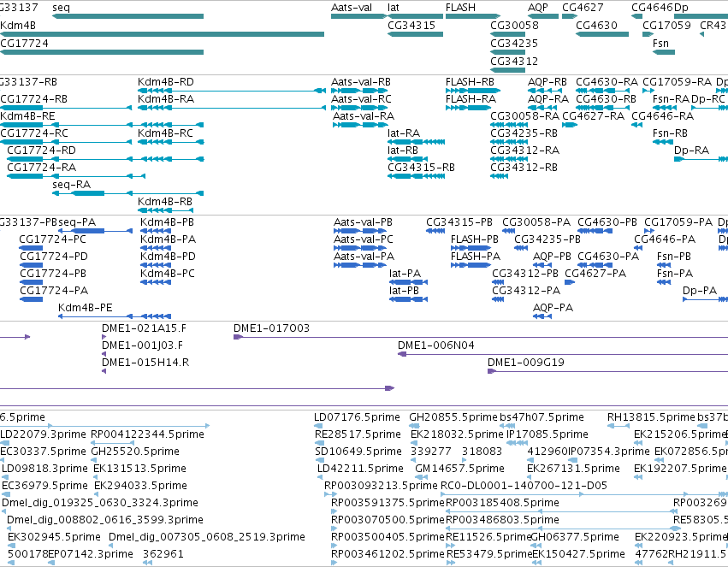Select the DME1-017O03 BAC label
728x567 pixels.
coord(271,328)
